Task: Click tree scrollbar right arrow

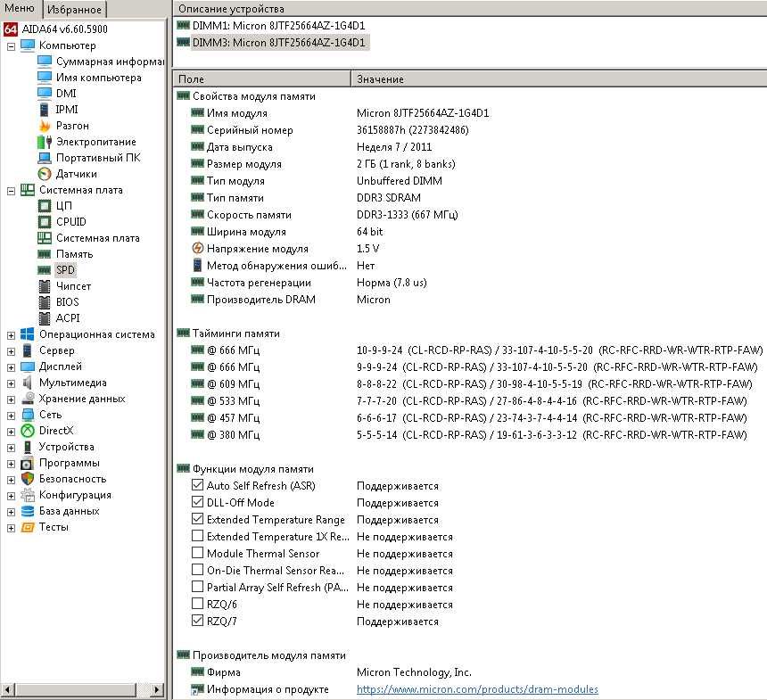Action: [x=157, y=689]
